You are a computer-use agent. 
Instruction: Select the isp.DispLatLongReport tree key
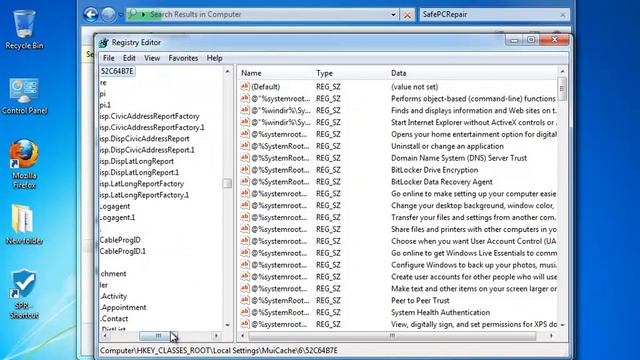tap(137, 161)
